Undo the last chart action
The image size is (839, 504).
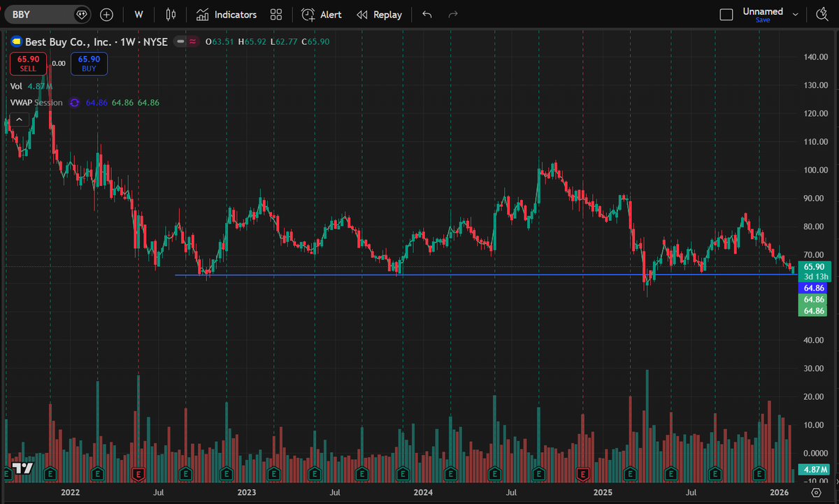click(427, 14)
